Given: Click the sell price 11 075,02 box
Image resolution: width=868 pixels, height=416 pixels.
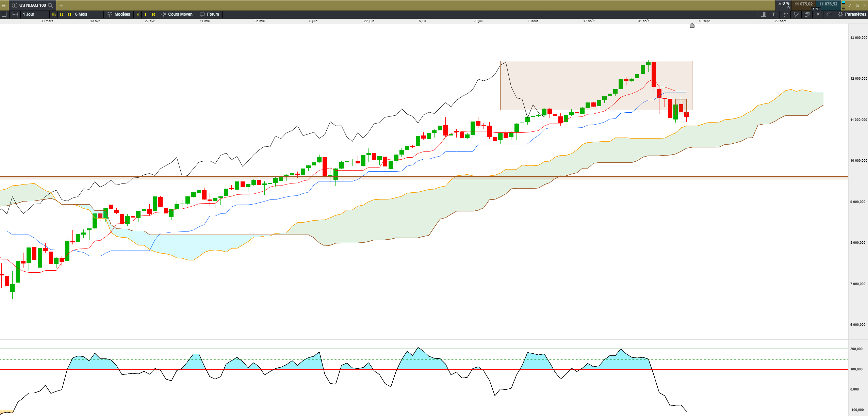Looking at the screenshot, I should coord(803,4).
